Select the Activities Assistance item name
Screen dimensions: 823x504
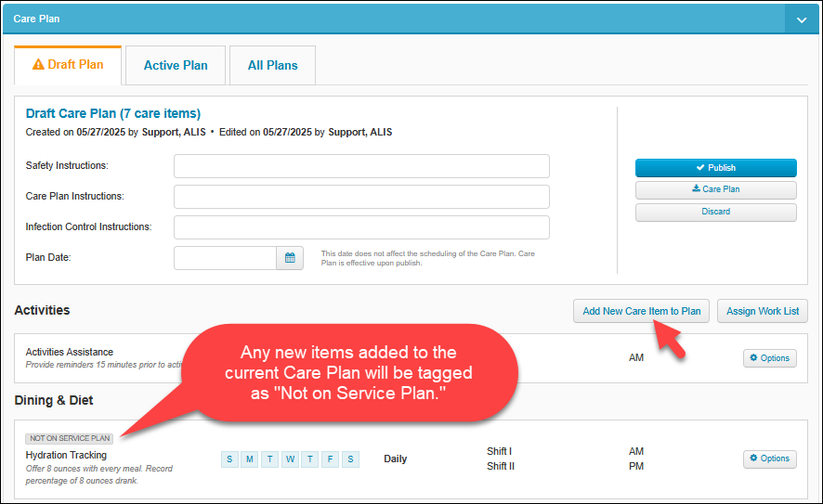tap(70, 352)
